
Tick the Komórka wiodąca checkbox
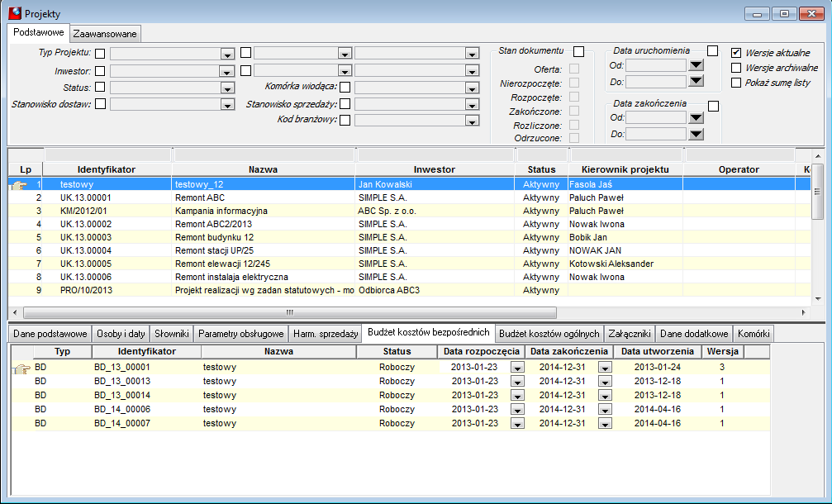coord(345,88)
